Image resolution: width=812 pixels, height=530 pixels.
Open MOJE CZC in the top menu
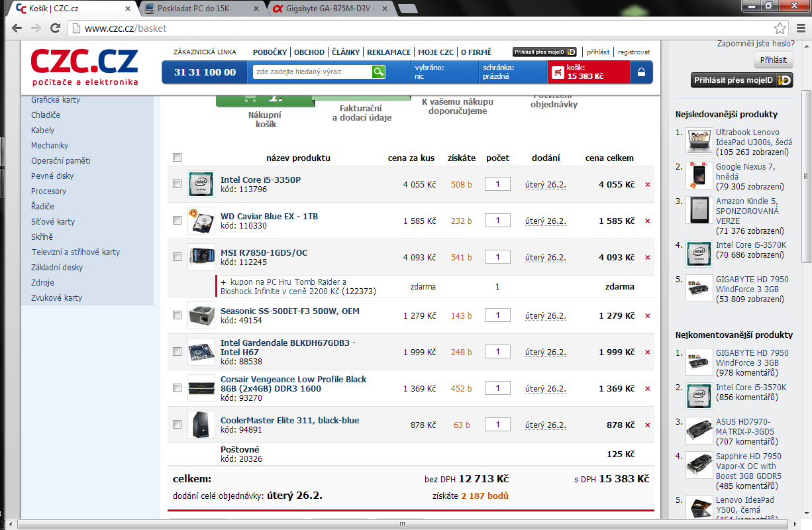pyautogui.click(x=436, y=52)
